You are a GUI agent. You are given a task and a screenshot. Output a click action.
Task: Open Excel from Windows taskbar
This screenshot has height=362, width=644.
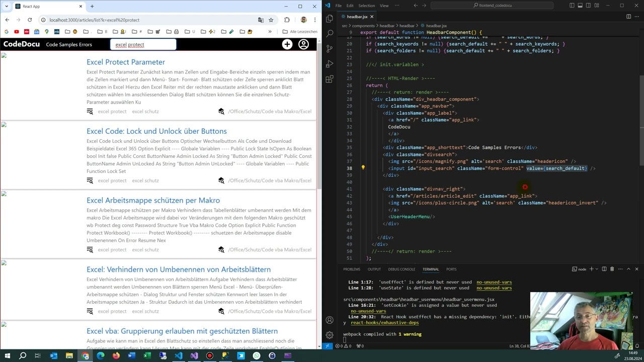[x=147, y=355]
